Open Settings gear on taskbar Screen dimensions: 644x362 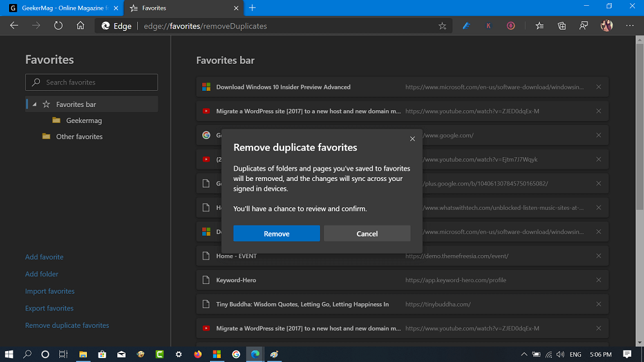tap(178, 354)
